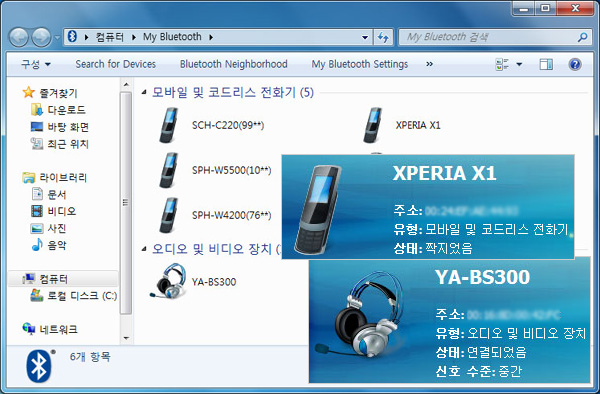Click the 로컬 디스크 (C:) drive icon
Screen dimensions: 600x394
pos(37,295)
